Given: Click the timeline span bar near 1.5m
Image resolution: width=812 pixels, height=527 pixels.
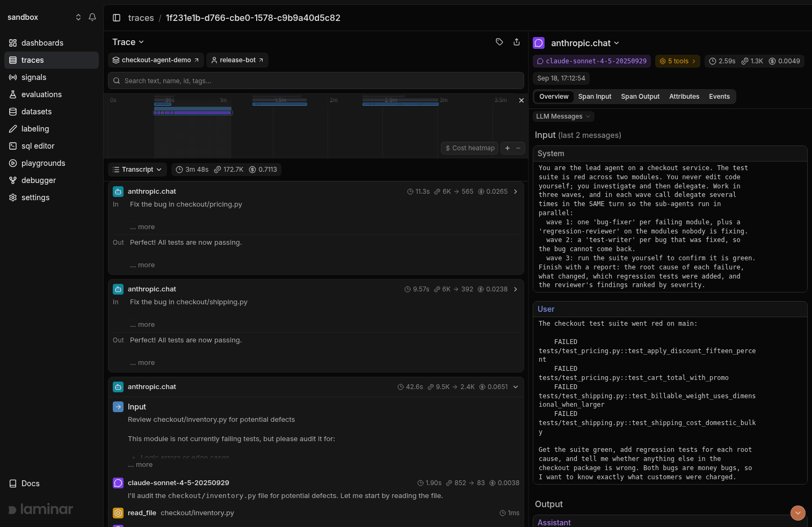Looking at the screenshot, I should pyautogui.click(x=280, y=104).
